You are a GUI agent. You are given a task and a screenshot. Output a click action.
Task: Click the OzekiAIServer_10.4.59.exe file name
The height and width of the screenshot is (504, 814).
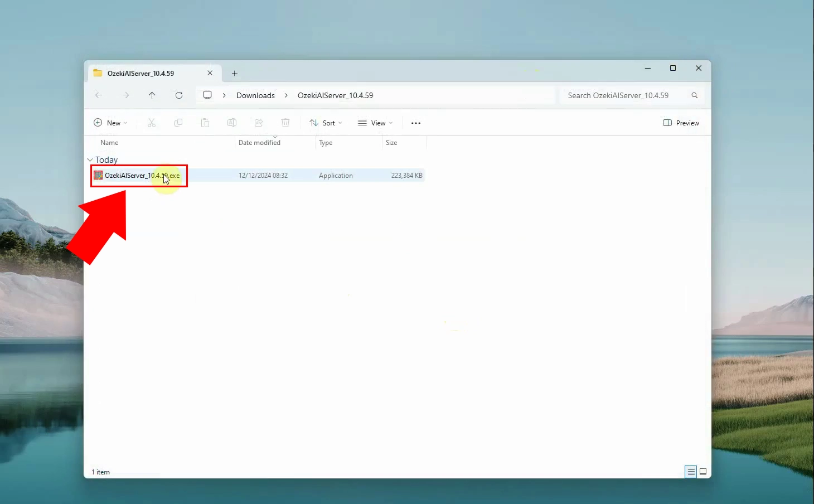coord(142,175)
